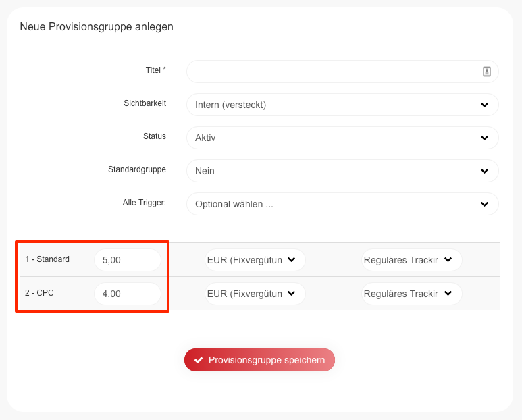Expand Reguläres Tracking dropdown in Standard row

tap(410, 260)
